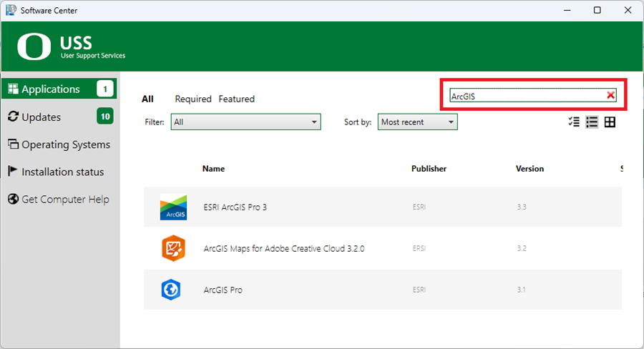The height and width of the screenshot is (349, 644).
Task: Click the ESRI ArcGIS Pro 3 icon
Action: (173, 207)
